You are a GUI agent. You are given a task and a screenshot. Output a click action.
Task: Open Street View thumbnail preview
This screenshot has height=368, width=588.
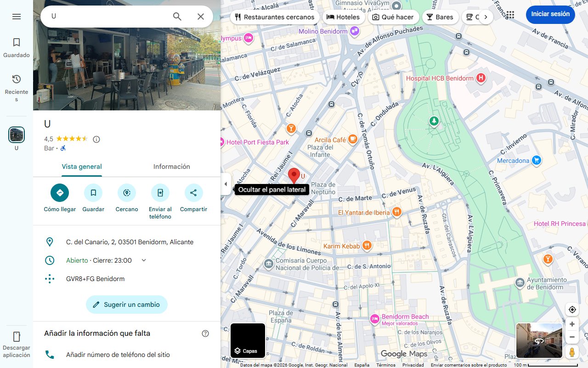539,340
